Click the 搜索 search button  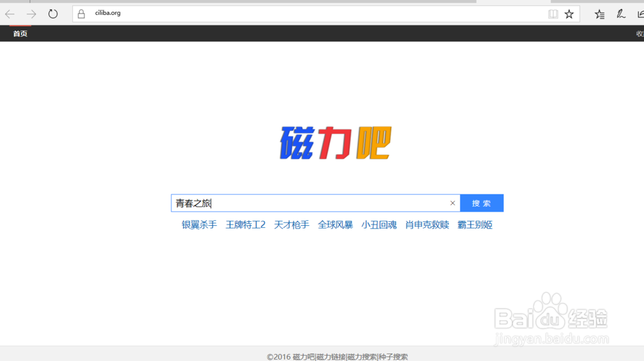(481, 203)
